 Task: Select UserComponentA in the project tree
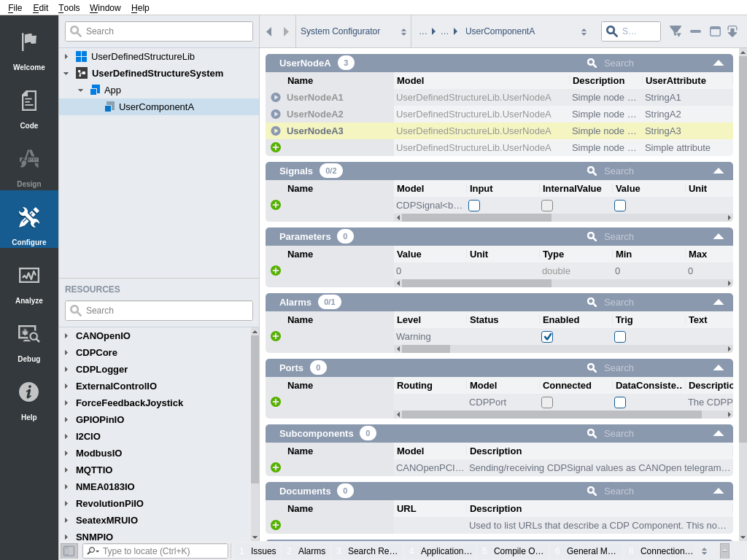(156, 106)
